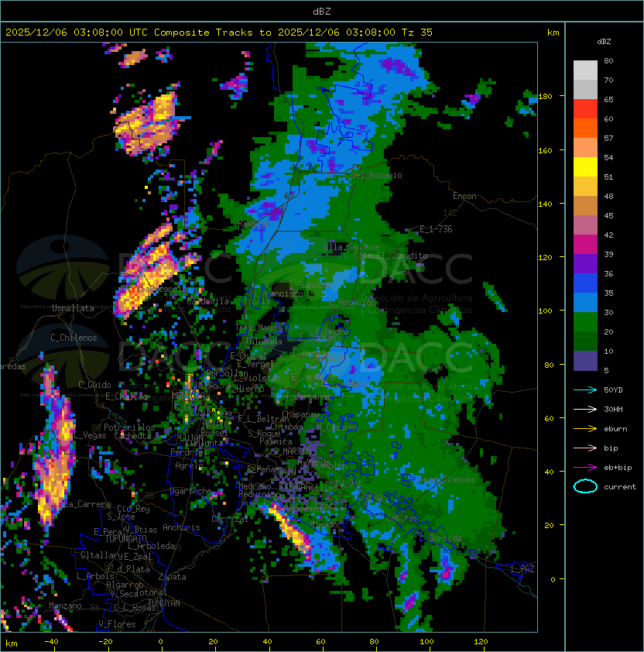The height and width of the screenshot is (652, 644).
Task: Pick the yellow 51-54 dBZ swatch
Action: click(585, 167)
